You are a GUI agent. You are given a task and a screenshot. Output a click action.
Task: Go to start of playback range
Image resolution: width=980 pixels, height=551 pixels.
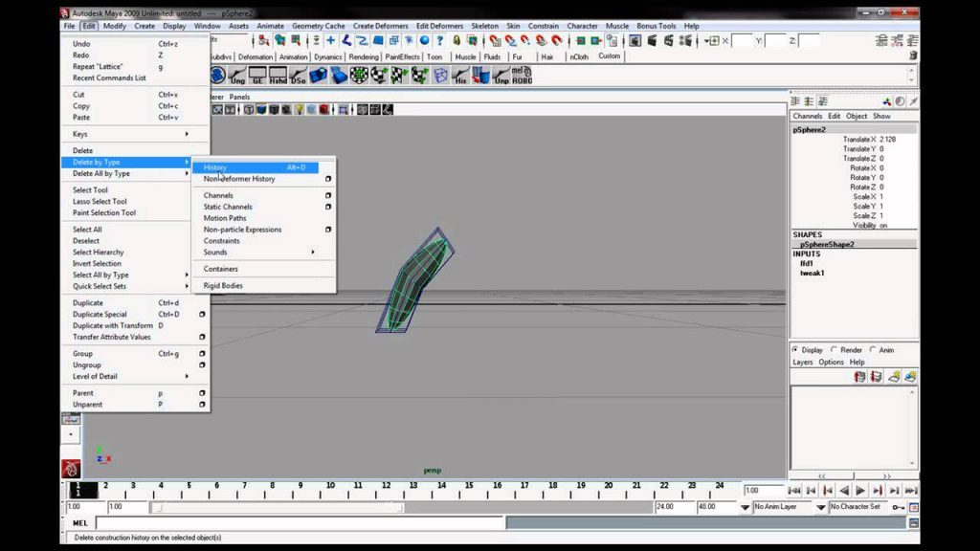(x=794, y=491)
